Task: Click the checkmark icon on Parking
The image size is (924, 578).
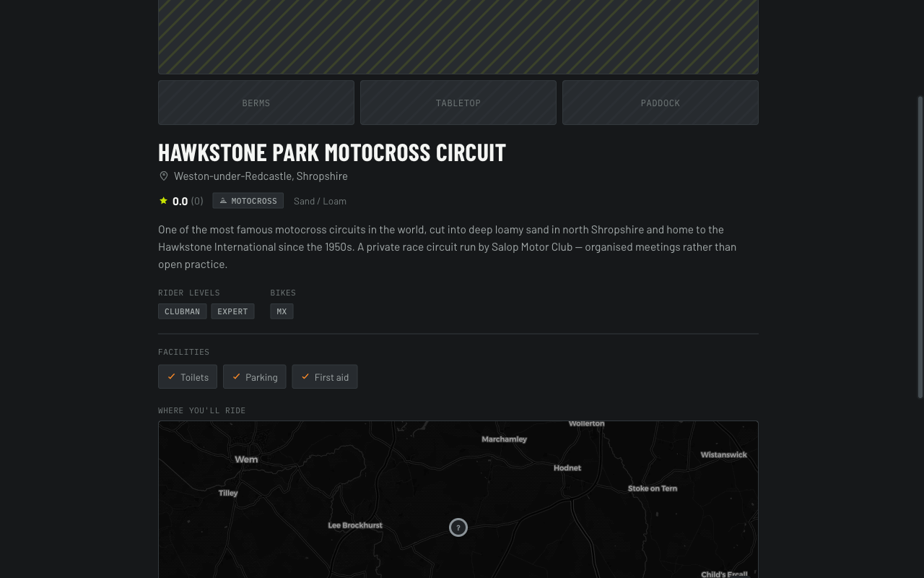Action: [236, 376]
